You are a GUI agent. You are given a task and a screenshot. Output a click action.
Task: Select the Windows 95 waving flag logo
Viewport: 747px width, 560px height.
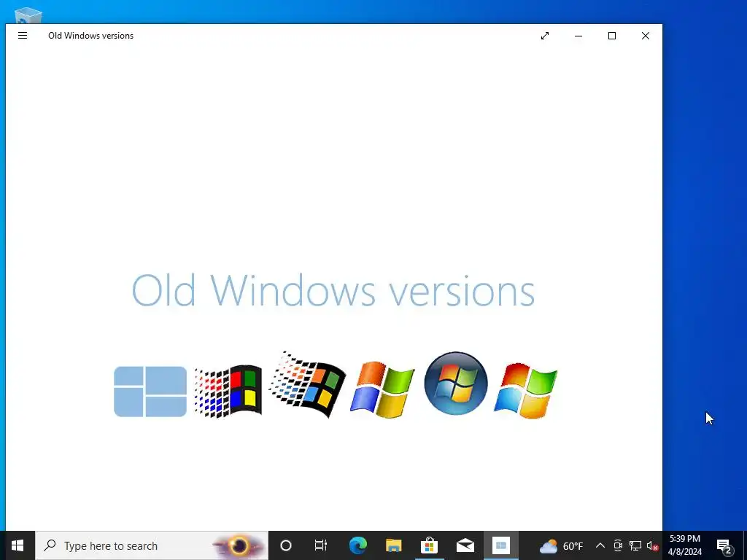(307, 384)
